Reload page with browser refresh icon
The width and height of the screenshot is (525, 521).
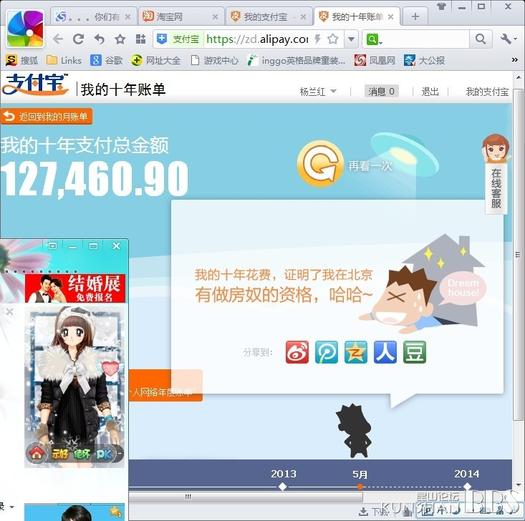pyautogui.click(x=78, y=39)
